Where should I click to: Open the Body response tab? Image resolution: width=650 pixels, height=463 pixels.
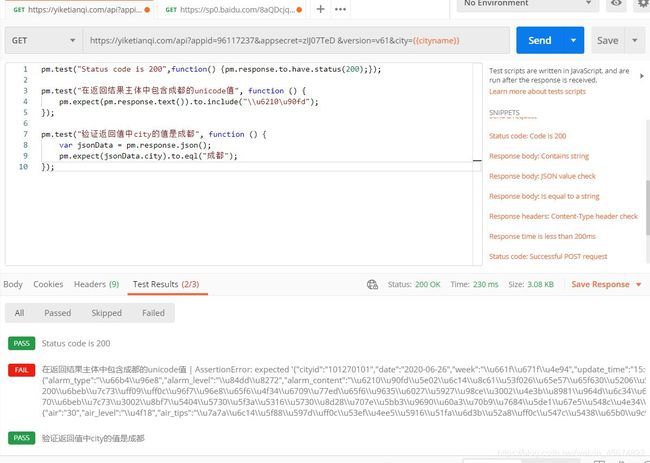[x=13, y=284]
